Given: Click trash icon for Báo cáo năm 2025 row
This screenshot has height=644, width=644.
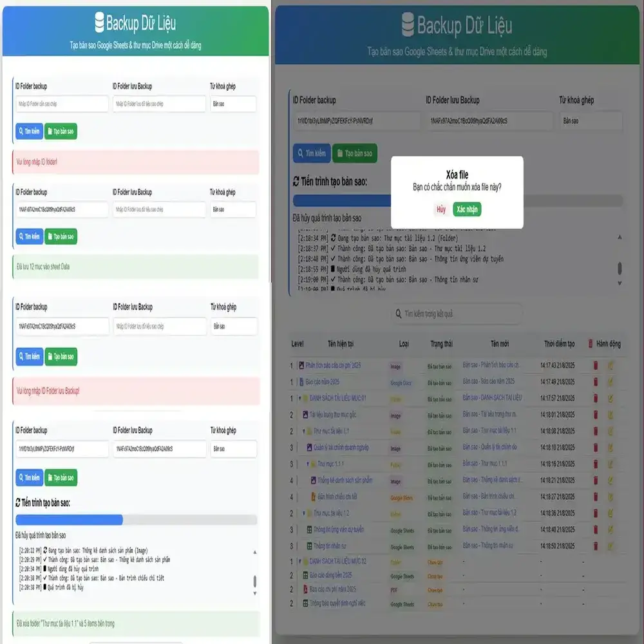Looking at the screenshot, I should [596, 382].
